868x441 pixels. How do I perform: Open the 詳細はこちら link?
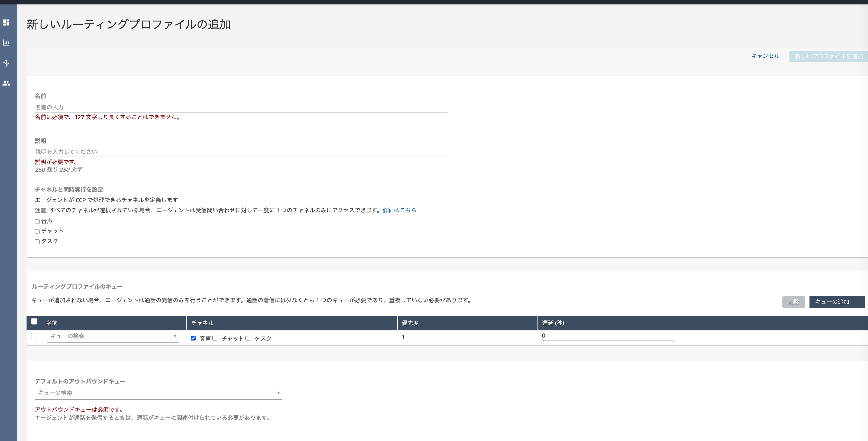click(x=399, y=210)
